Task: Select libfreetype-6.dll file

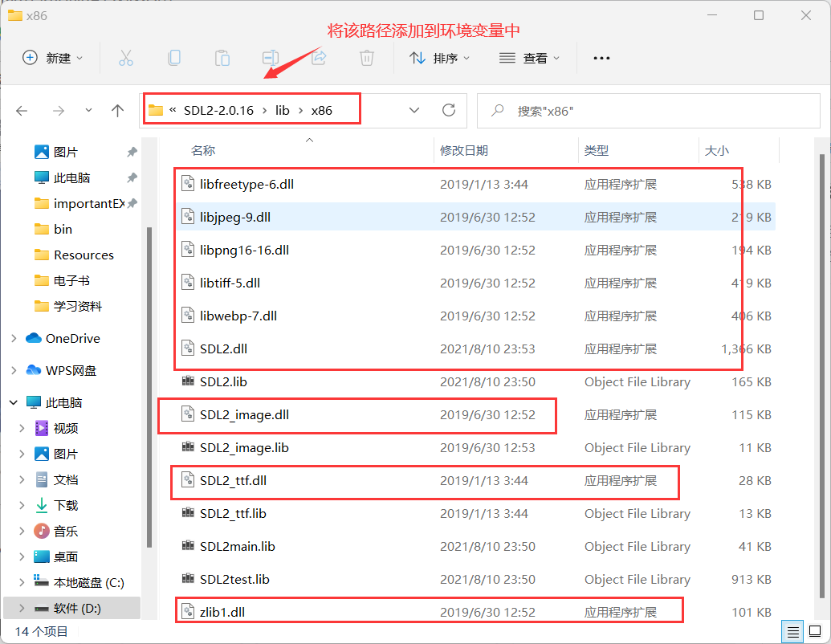Action: pos(246,185)
